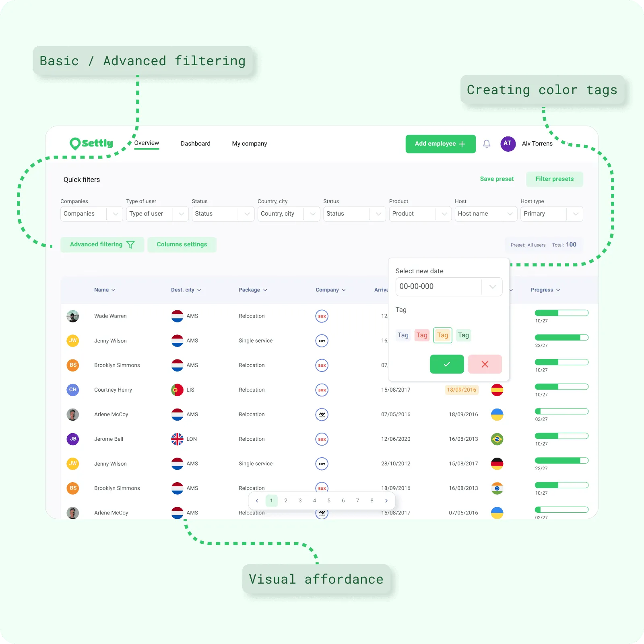Click Courtney Henry's Portugal flag icon
This screenshot has width=644, height=644.
click(177, 390)
